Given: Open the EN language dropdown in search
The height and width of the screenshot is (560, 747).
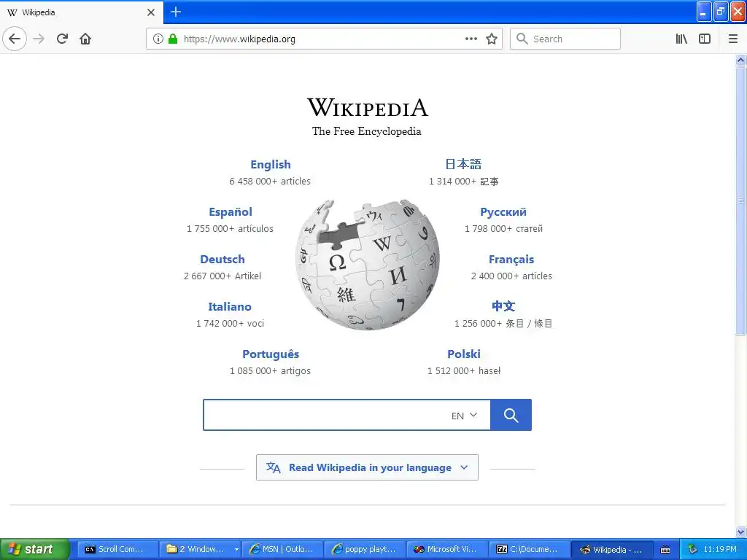Looking at the screenshot, I should tap(465, 415).
